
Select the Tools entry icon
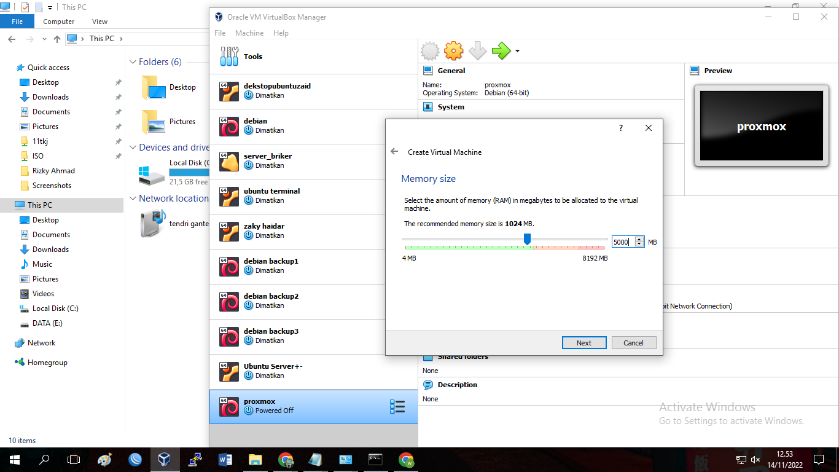pyautogui.click(x=229, y=56)
